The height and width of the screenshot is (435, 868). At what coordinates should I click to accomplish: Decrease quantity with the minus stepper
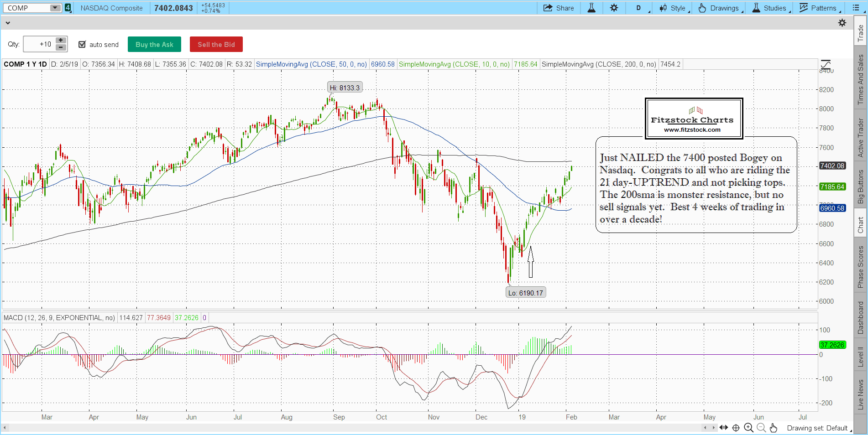click(x=61, y=47)
